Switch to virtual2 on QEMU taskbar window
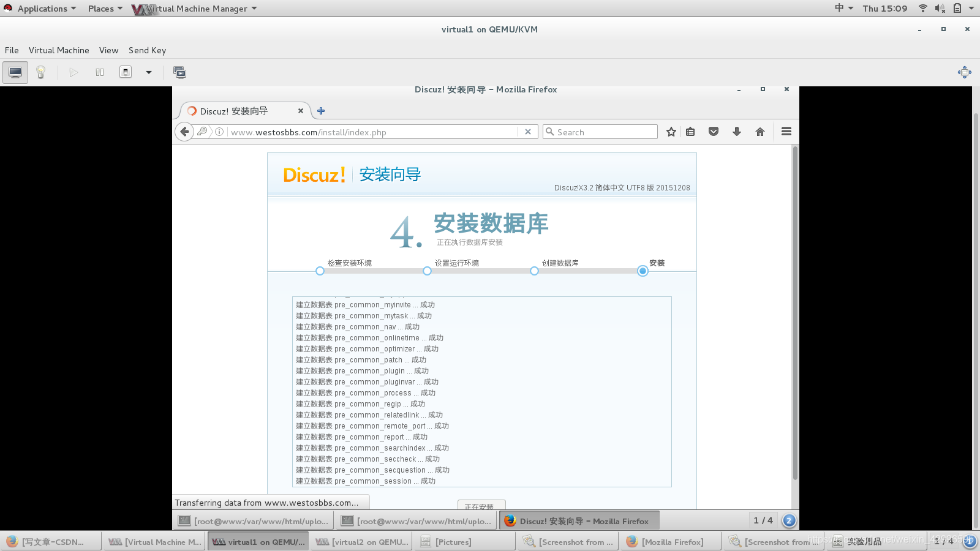This screenshot has height=551, width=980. (x=361, y=542)
